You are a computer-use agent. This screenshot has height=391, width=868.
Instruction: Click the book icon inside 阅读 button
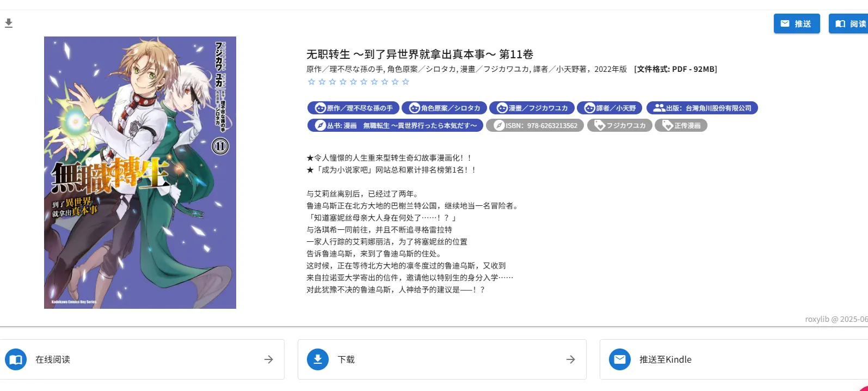coord(840,23)
